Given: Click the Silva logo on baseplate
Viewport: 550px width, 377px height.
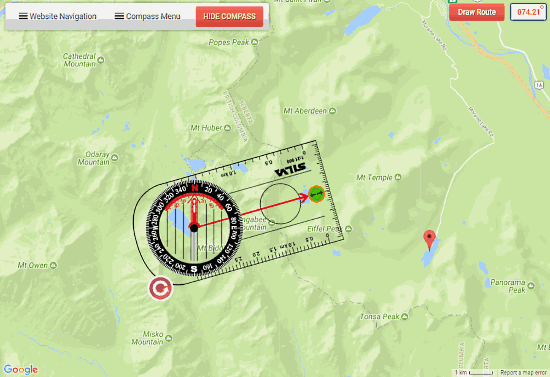Looking at the screenshot, I should coord(290,170).
